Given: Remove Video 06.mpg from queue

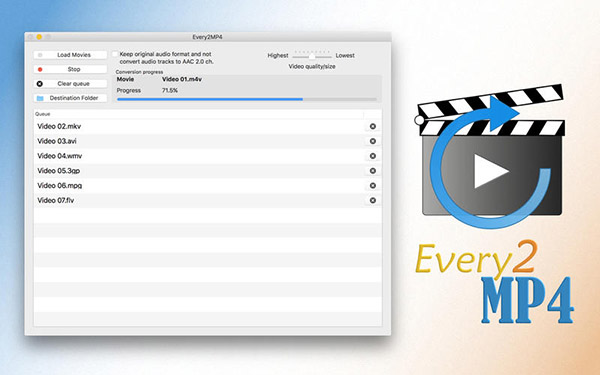Looking at the screenshot, I should [x=372, y=186].
